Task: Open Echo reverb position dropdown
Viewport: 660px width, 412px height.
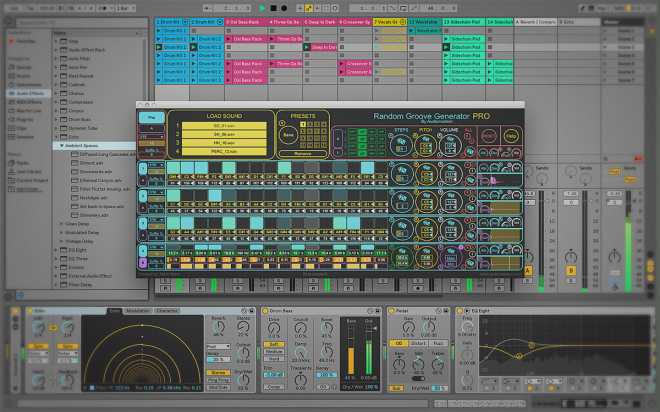Action: pos(218,346)
